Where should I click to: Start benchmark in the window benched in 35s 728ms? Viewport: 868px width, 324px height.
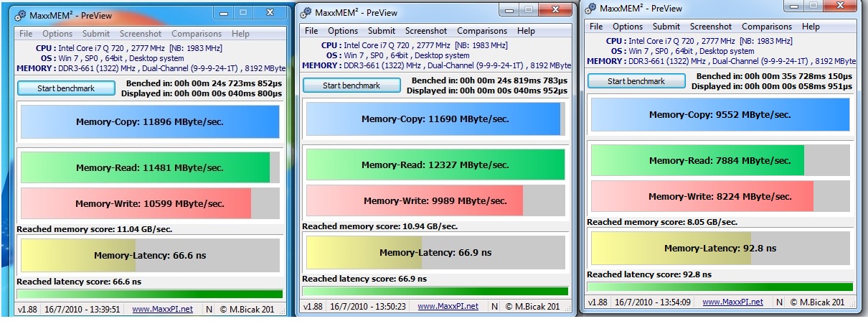click(x=636, y=81)
